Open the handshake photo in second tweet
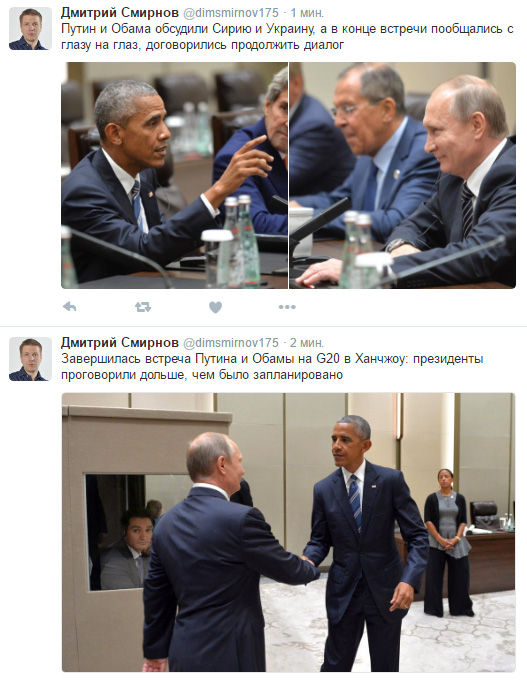 click(288, 532)
